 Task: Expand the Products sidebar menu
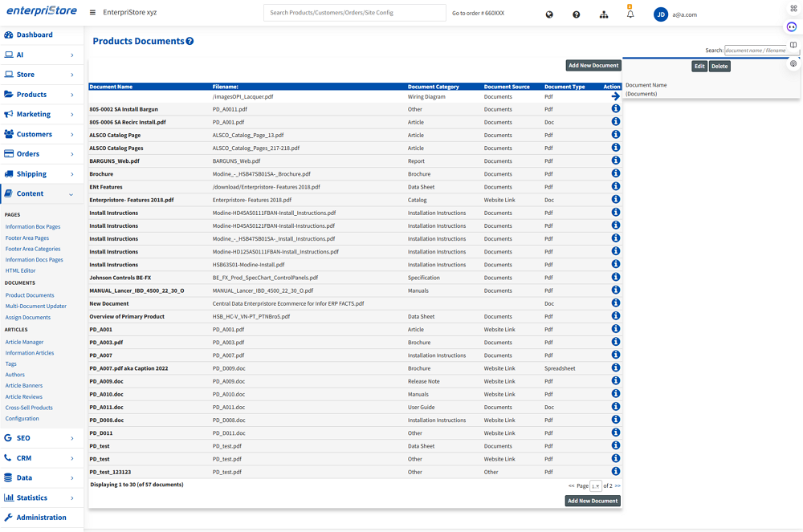[x=42, y=95]
